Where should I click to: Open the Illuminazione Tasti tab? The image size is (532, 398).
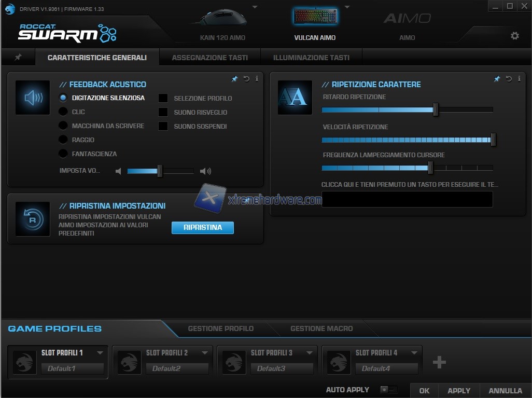click(x=311, y=58)
